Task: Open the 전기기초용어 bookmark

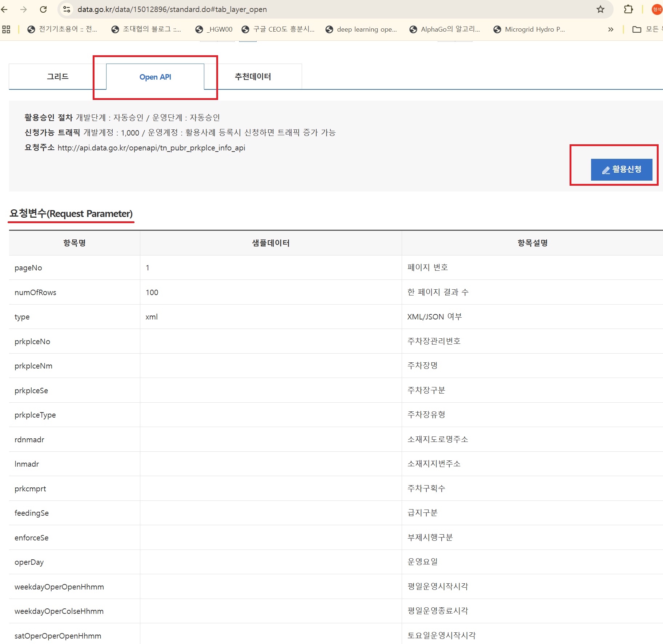Action: (x=63, y=29)
